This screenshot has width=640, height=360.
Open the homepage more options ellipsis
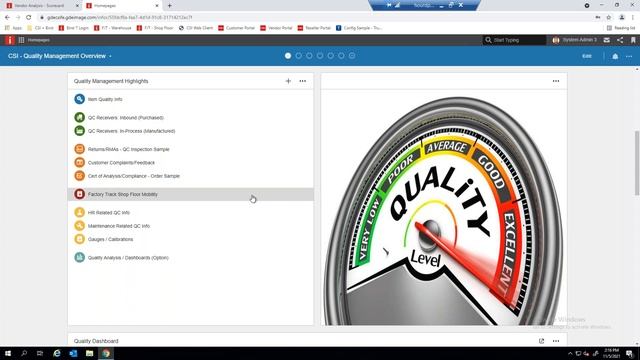click(629, 56)
